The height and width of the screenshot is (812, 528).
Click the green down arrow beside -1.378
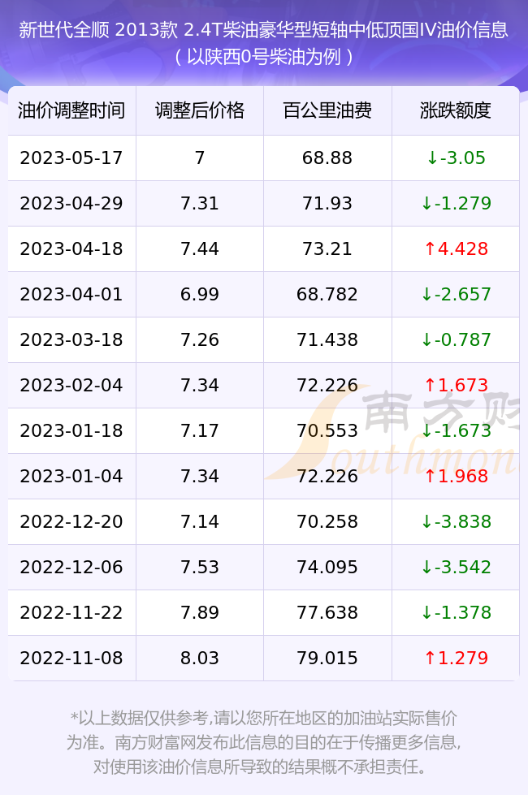426,612
